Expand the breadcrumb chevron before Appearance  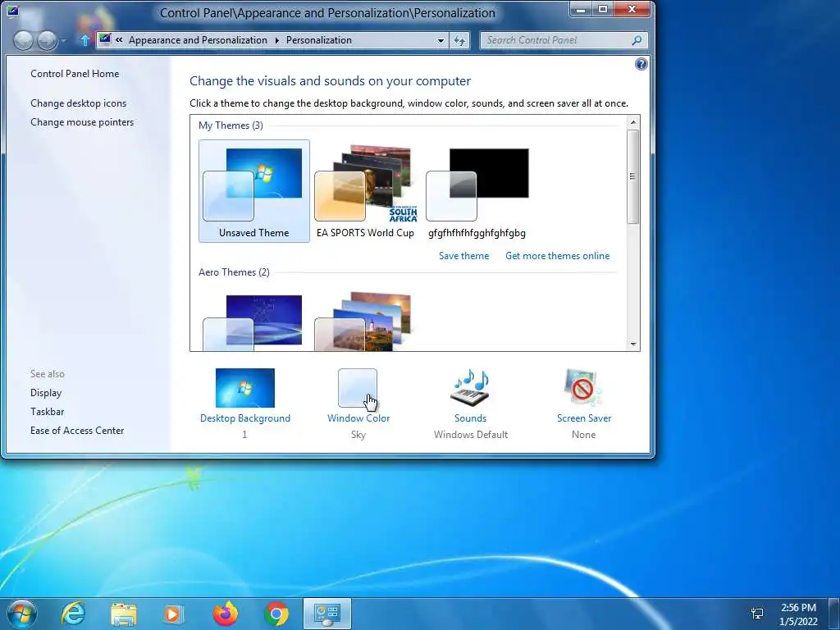pyautogui.click(x=119, y=40)
